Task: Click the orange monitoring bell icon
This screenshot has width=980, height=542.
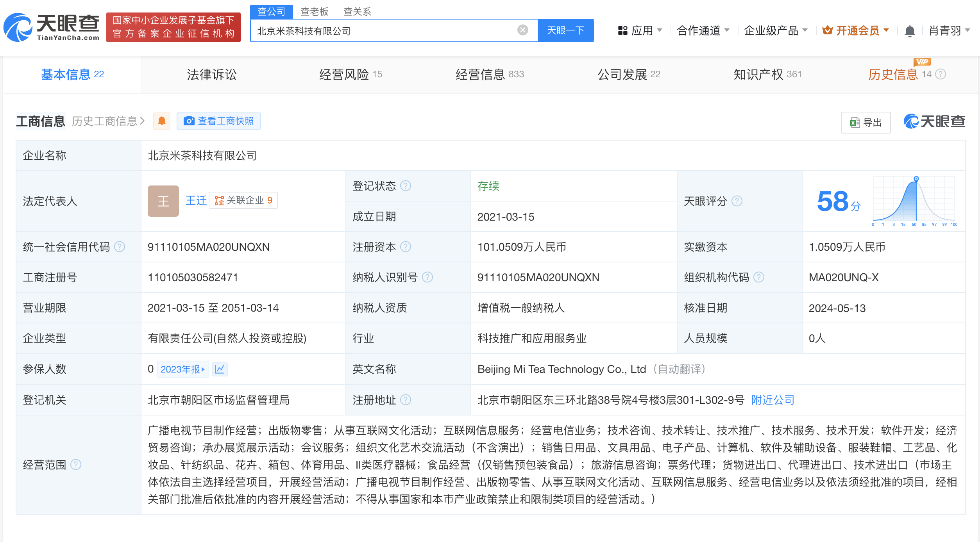Action: coord(162,121)
